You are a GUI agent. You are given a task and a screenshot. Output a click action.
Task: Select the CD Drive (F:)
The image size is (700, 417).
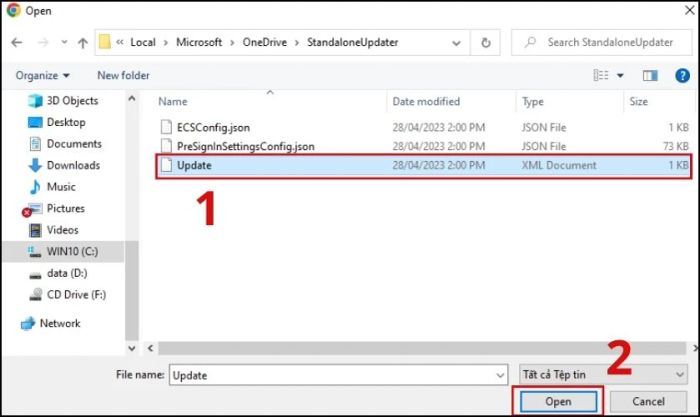[76, 295]
